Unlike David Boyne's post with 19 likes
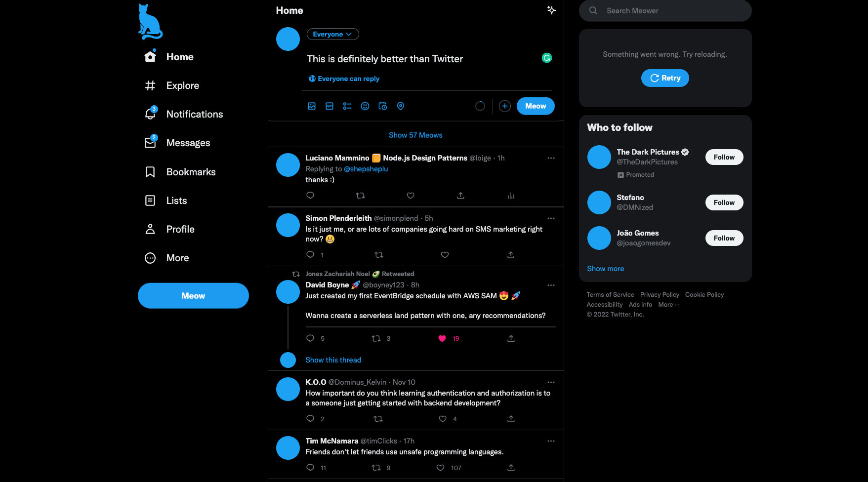The width and height of the screenshot is (868, 482). click(x=442, y=338)
